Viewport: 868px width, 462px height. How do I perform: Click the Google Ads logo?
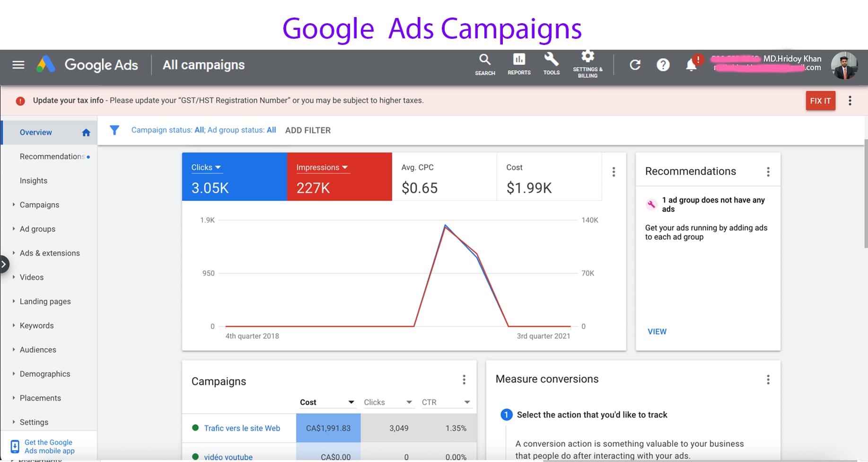click(88, 65)
